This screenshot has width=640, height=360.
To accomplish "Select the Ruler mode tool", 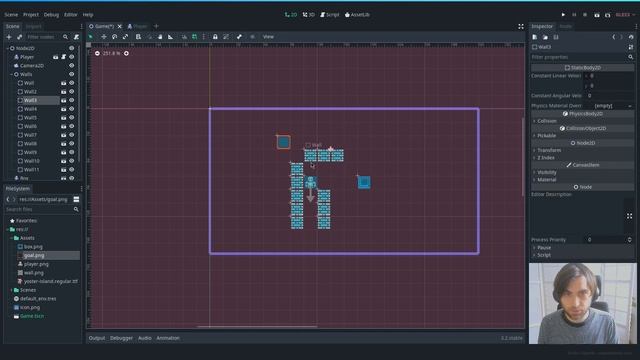I will (170, 37).
